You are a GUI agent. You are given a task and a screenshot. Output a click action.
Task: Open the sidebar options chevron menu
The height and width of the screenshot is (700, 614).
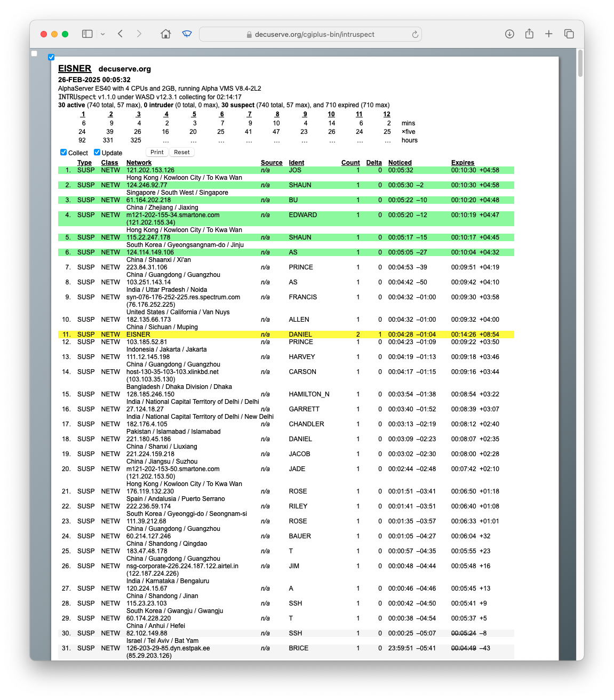coord(102,34)
